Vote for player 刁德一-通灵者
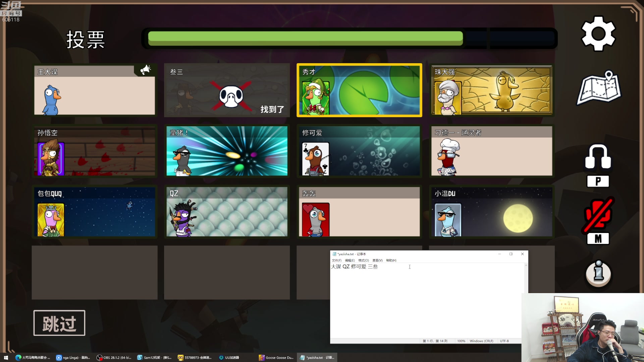Image resolution: width=644 pixels, height=362 pixels. 492,151
